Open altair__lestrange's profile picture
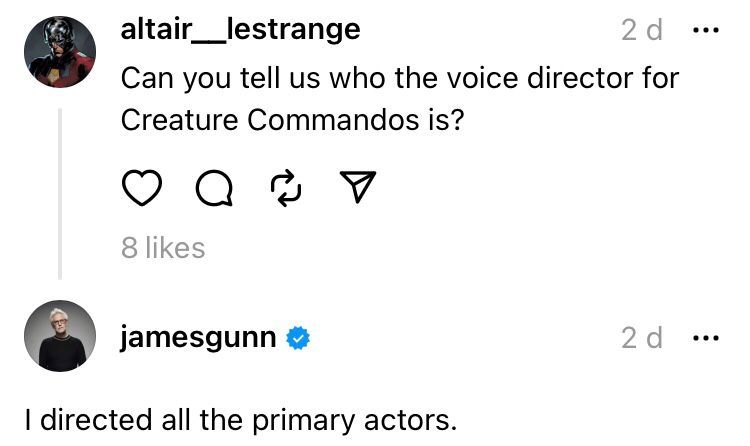The width and height of the screenshot is (750, 446). click(60, 52)
